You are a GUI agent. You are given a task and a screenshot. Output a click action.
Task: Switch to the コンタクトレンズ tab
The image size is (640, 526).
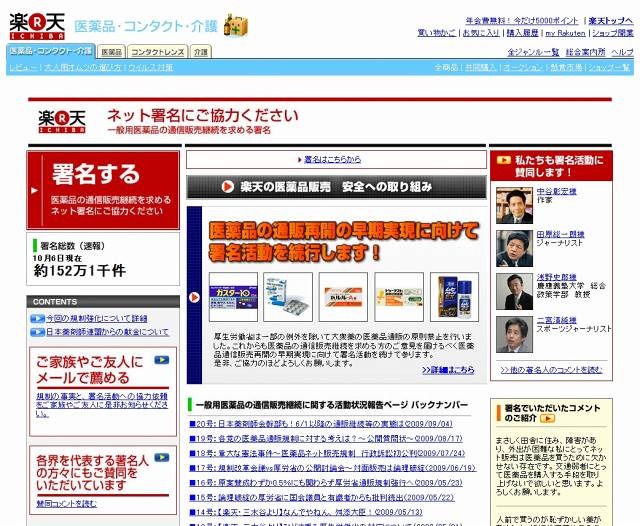[158, 52]
